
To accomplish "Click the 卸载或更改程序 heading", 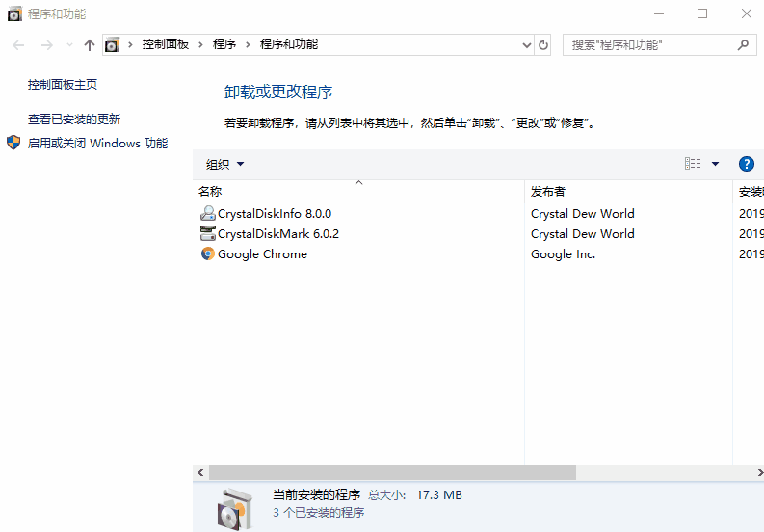I will coord(278,92).
